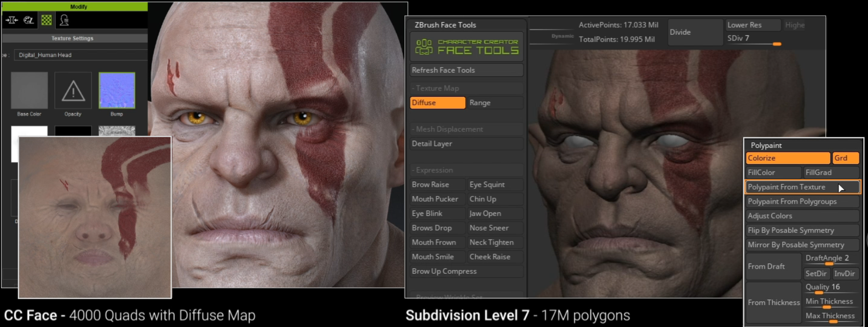Open the head profile tab icon in Modify
The image size is (868, 327).
pyautogui.click(x=64, y=20)
